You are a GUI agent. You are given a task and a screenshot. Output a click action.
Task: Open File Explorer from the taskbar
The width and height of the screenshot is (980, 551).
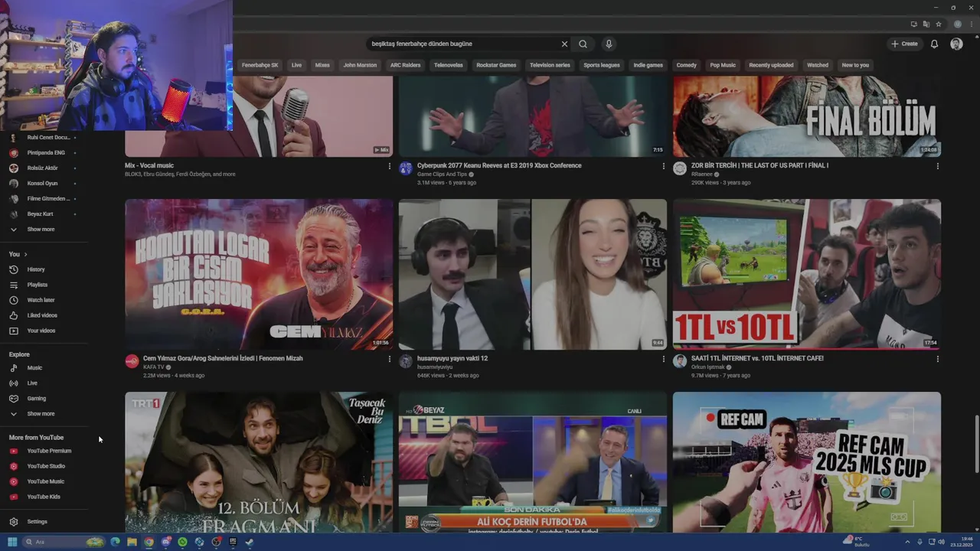click(132, 542)
